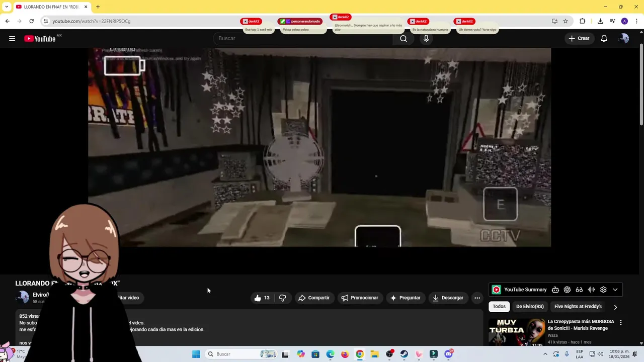
Task: Click the Promocionar button
Action: click(x=359, y=298)
